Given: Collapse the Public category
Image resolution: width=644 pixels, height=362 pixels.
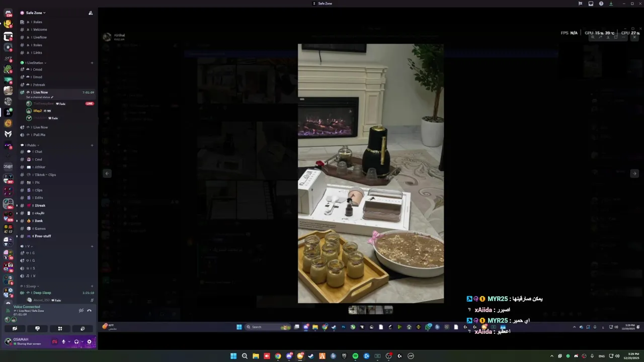Looking at the screenshot, I should click(x=31, y=145).
